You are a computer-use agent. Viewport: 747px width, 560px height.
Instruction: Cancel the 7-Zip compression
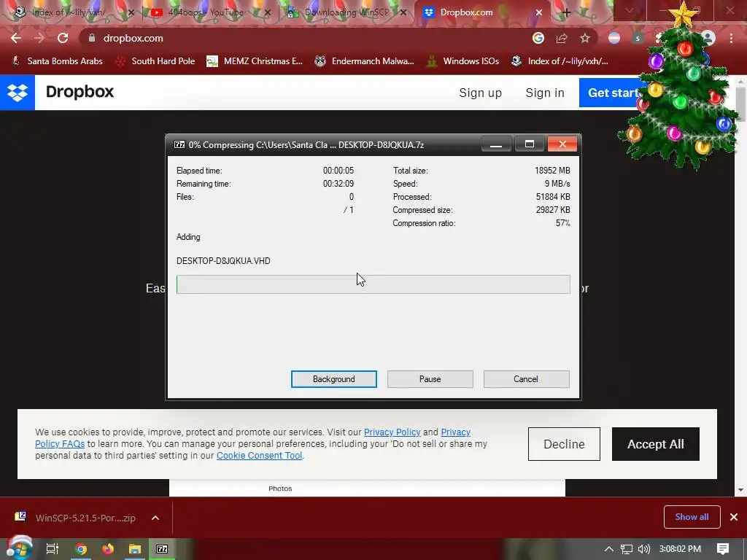[x=526, y=379]
